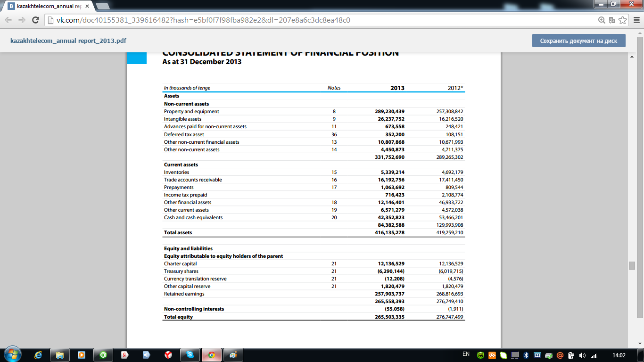
Task: Click Charter capital row label
Action: [181, 263]
